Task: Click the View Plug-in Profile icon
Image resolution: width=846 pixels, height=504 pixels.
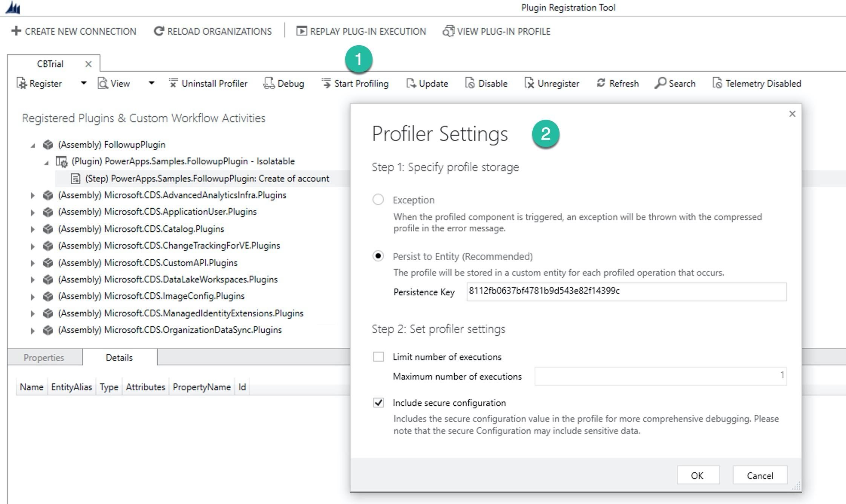Action: 448,31
